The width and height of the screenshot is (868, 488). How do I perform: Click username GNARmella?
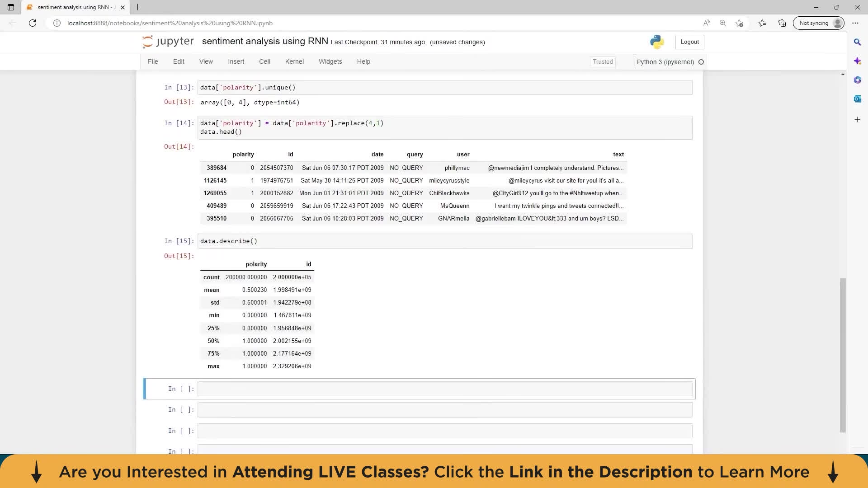click(x=453, y=219)
